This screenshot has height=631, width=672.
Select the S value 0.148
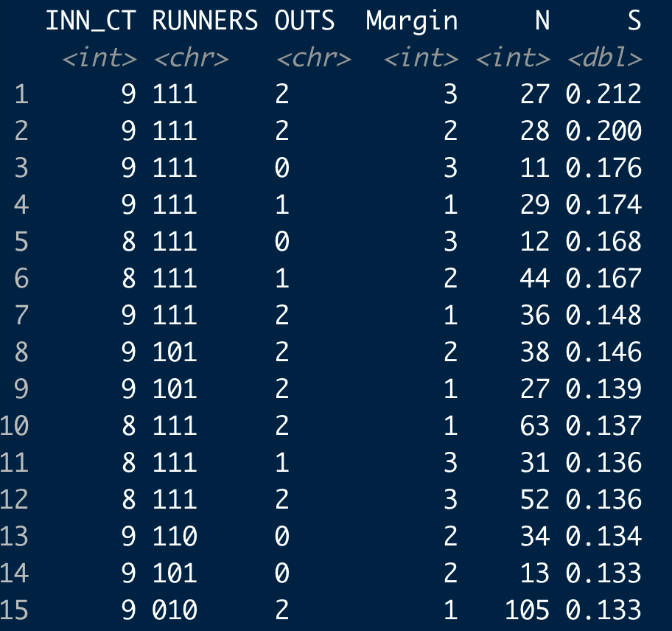pos(603,315)
